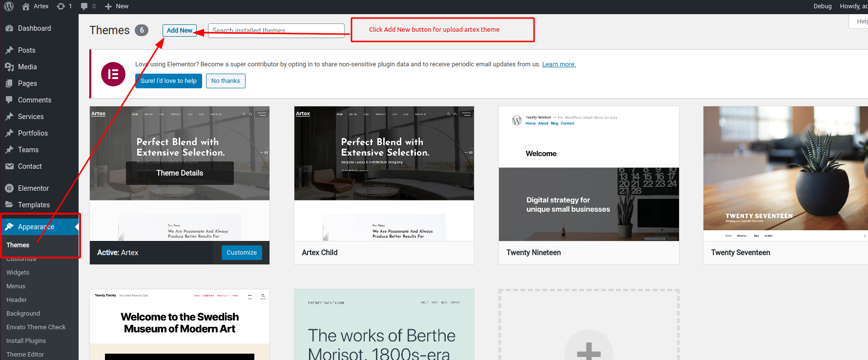868x360 pixels.
Task: Expand the Help tab
Action: (x=859, y=21)
